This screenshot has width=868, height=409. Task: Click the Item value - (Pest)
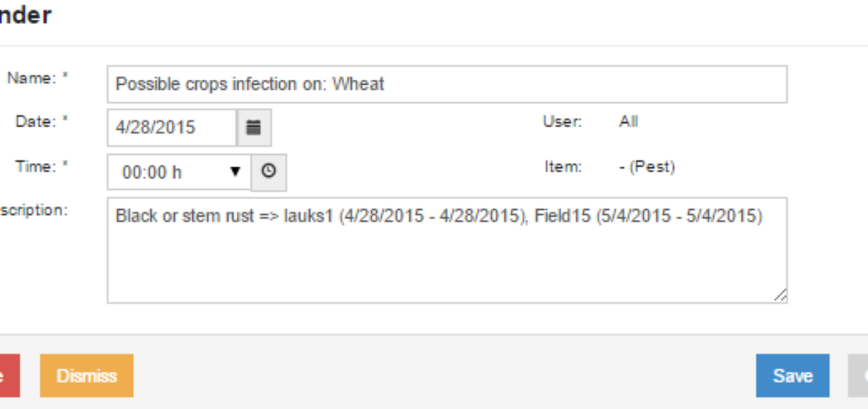tap(647, 166)
